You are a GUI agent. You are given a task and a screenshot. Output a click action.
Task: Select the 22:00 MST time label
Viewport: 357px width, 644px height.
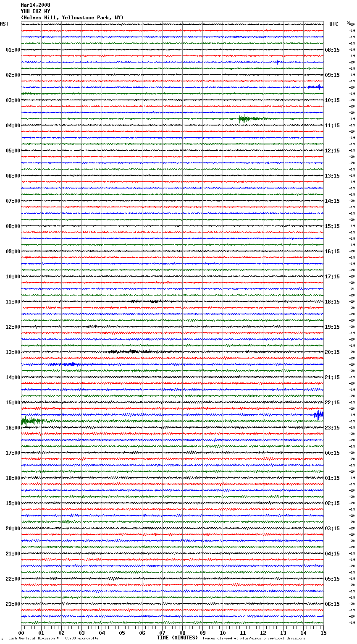[x=13, y=579]
